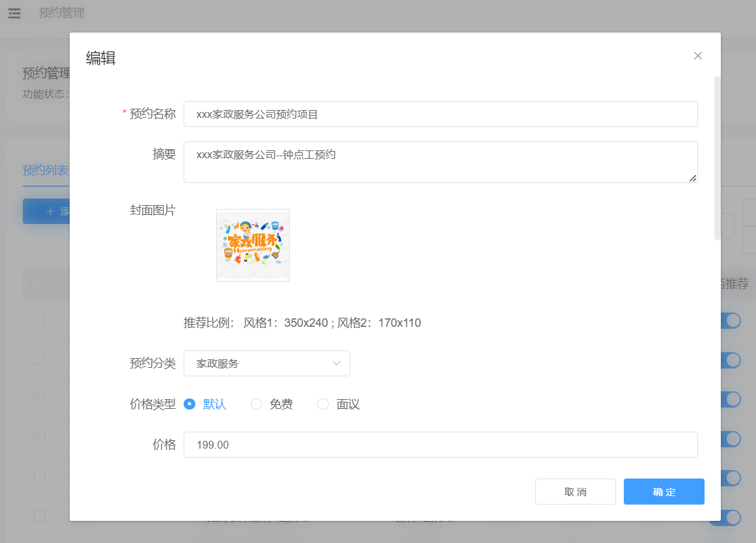Click the 价格 field showing 199.00

click(440, 445)
